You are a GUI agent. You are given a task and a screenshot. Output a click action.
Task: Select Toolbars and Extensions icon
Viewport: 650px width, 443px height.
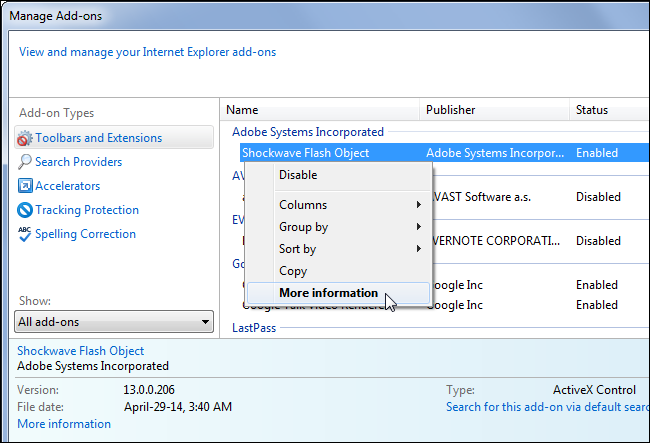tap(25, 138)
